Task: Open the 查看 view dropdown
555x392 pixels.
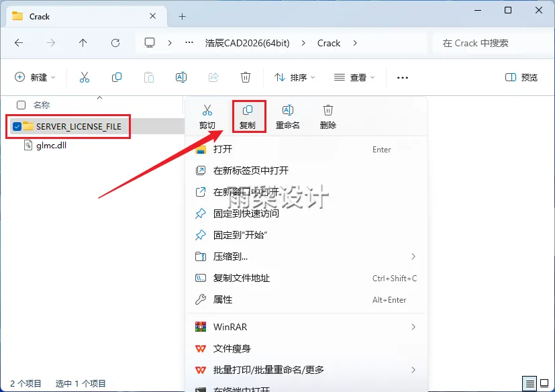Action: pyautogui.click(x=354, y=77)
